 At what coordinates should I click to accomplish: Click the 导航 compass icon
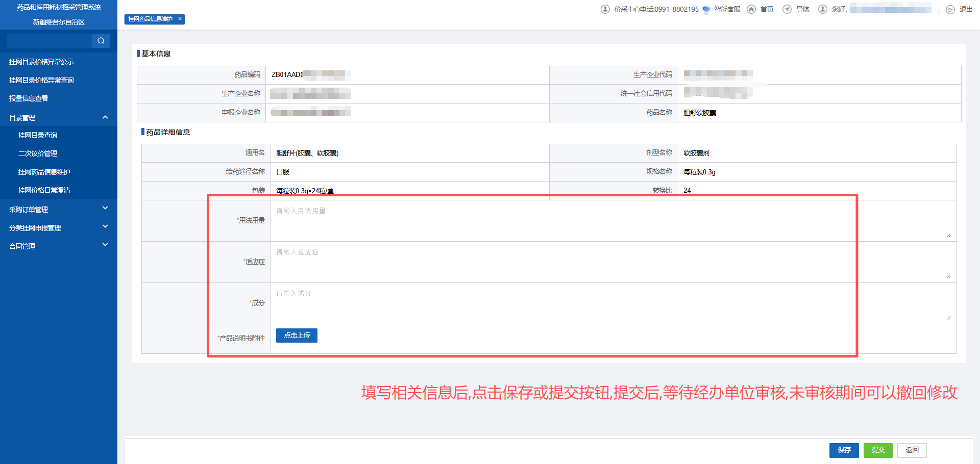click(x=787, y=9)
